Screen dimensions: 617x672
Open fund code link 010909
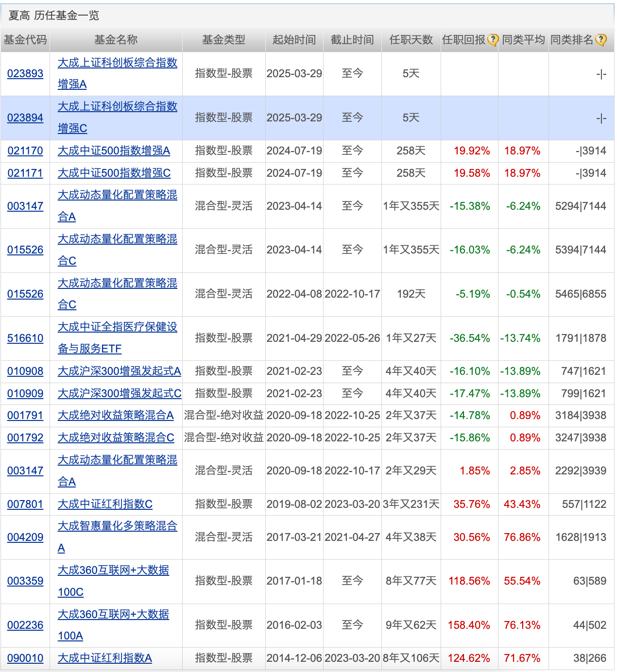click(25, 394)
